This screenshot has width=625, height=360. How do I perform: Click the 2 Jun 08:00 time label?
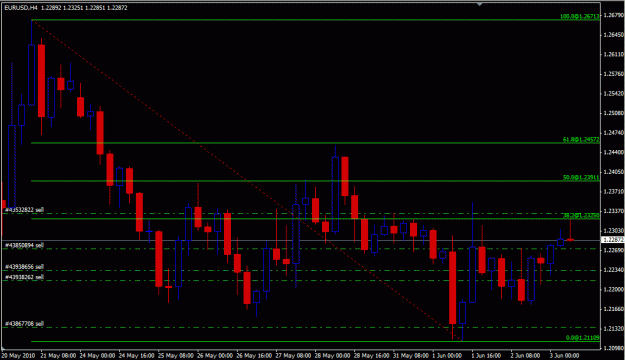(x=525, y=355)
